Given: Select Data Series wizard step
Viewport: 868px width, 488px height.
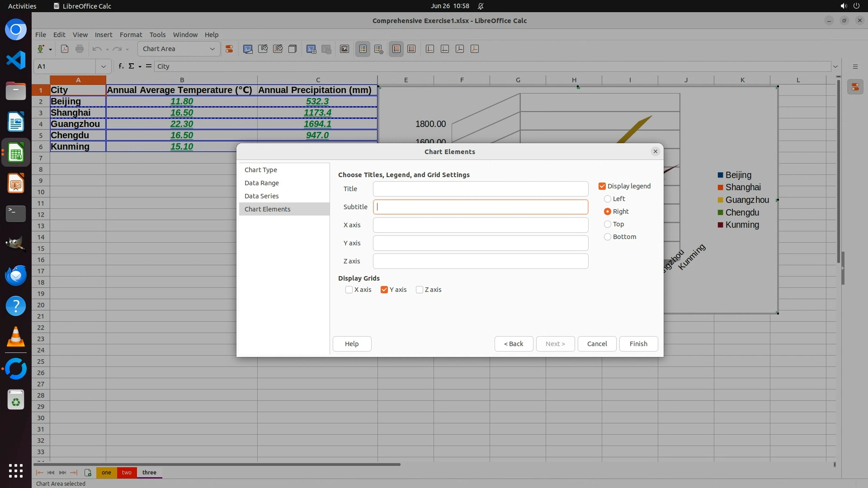Looking at the screenshot, I should [x=261, y=196].
